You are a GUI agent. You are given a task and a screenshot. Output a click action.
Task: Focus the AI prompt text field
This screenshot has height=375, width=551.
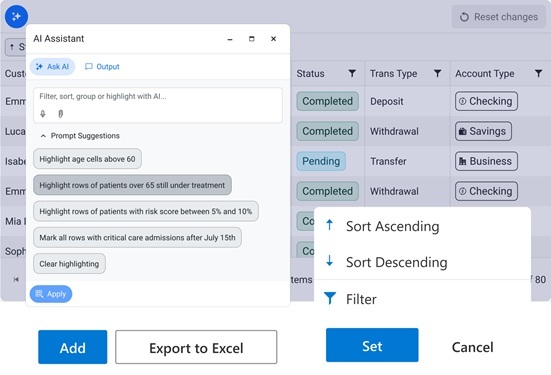157,96
